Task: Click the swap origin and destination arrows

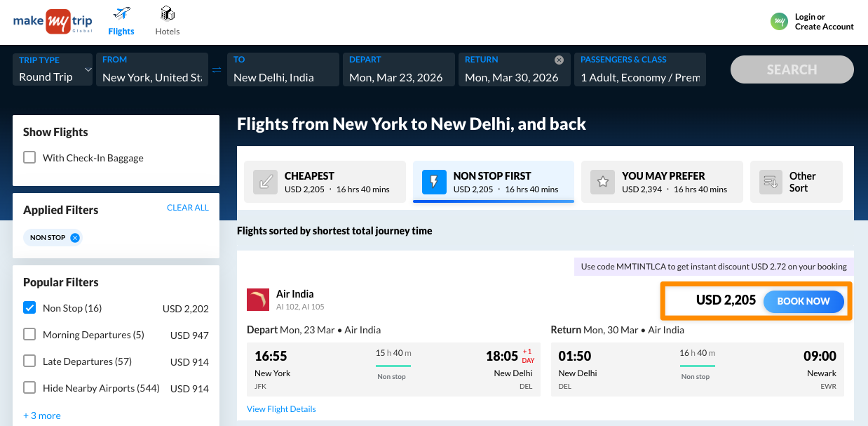Action: tap(217, 69)
